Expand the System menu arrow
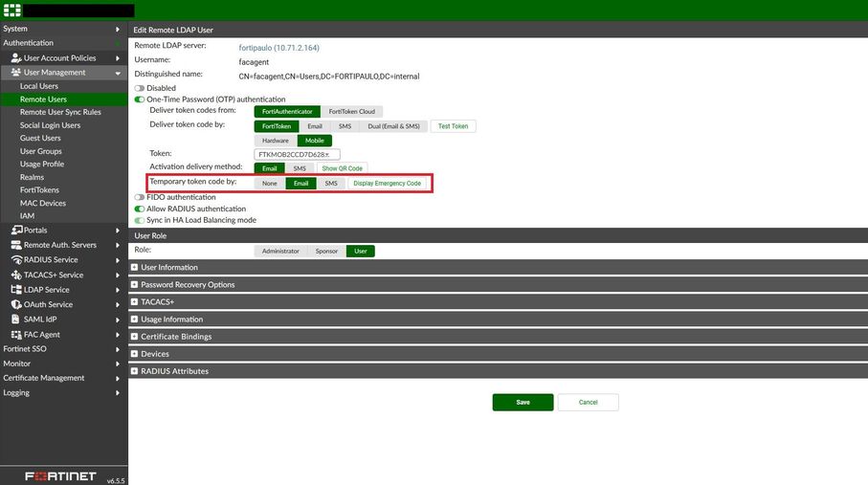The image size is (868, 485). [x=118, y=29]
